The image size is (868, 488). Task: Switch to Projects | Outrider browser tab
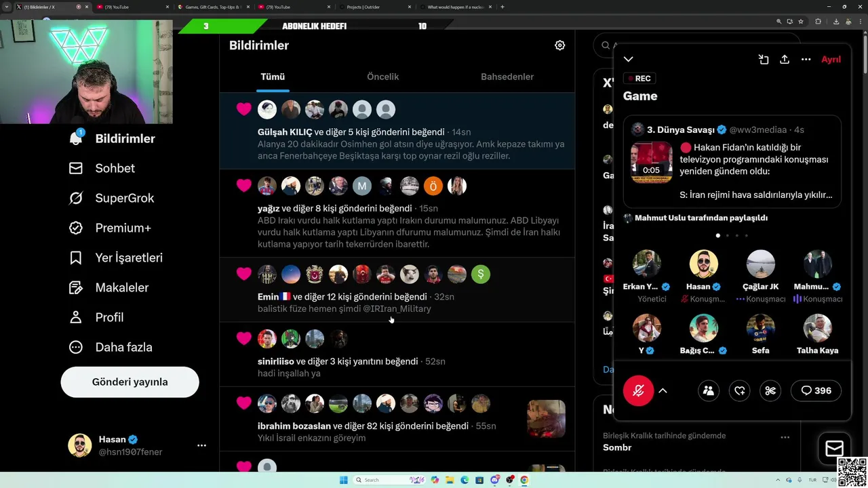tap(375, 7)
